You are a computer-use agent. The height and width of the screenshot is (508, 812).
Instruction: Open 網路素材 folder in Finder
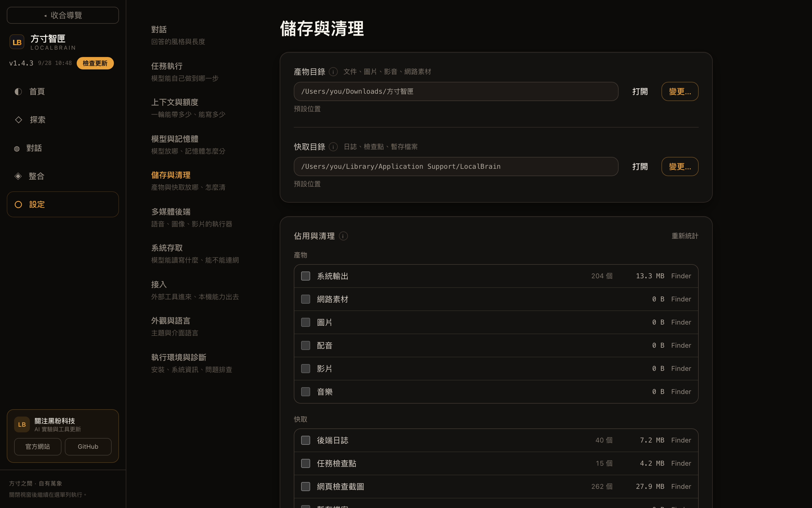click(x=681, y=299)
